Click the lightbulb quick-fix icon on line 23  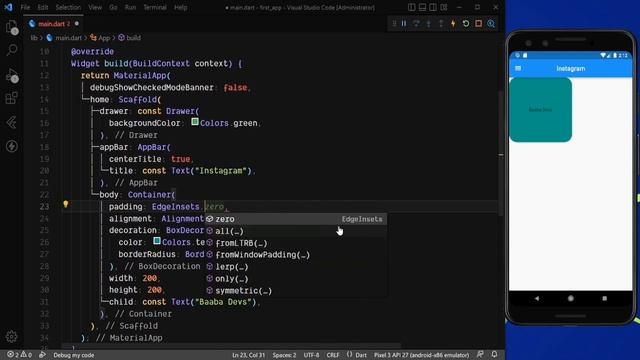click(x=65, y=204)
